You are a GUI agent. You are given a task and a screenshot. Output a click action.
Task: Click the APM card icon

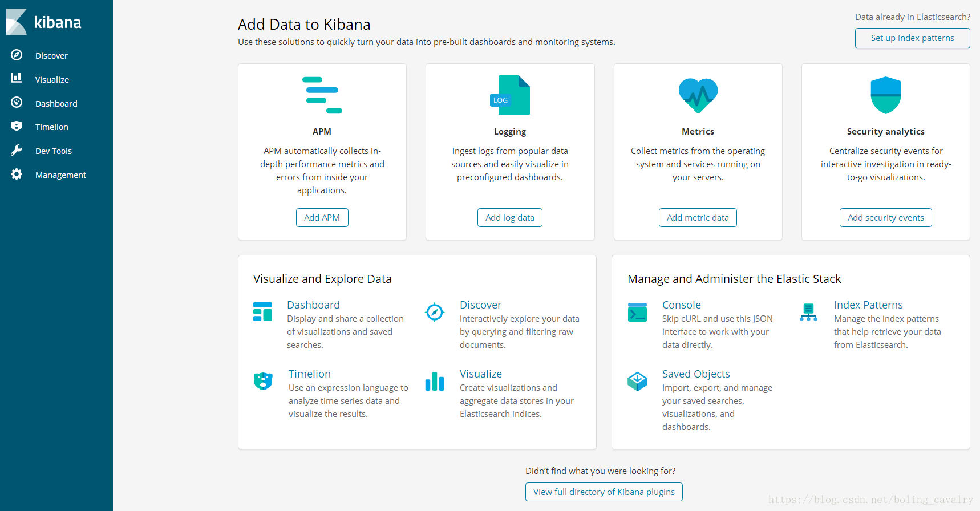pyautogui.click(x=322, y=95)
